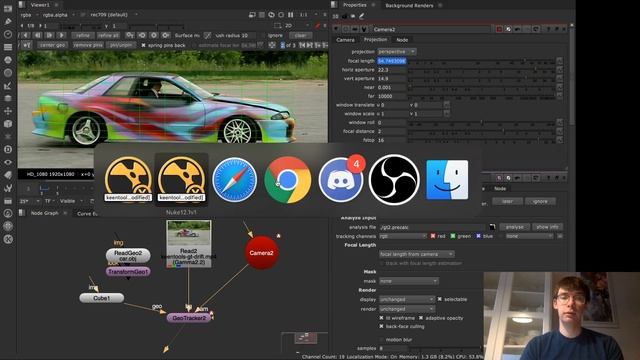Select the Cube1 node

pos(102,298)
